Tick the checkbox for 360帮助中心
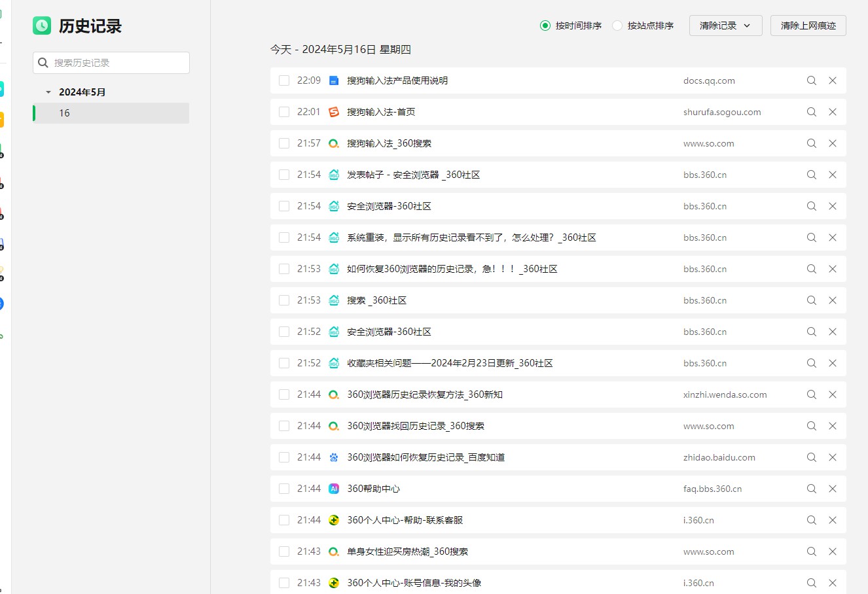 point(284,489)
